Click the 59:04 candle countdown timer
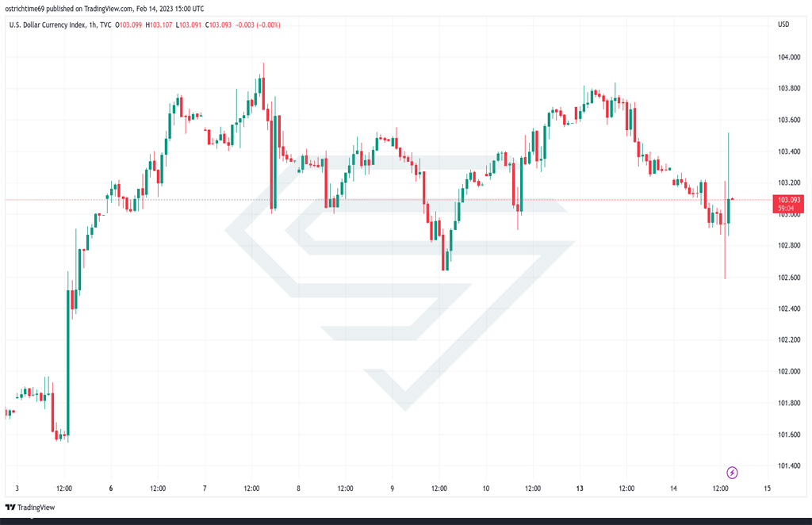Image resolution: width=812 pixels, height=525 pixels. (x=786, y=208)
